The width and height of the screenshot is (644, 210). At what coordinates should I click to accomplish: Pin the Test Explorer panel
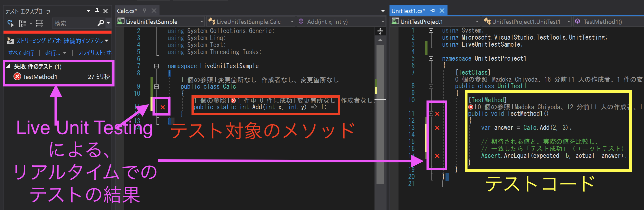tap(97, 11)
